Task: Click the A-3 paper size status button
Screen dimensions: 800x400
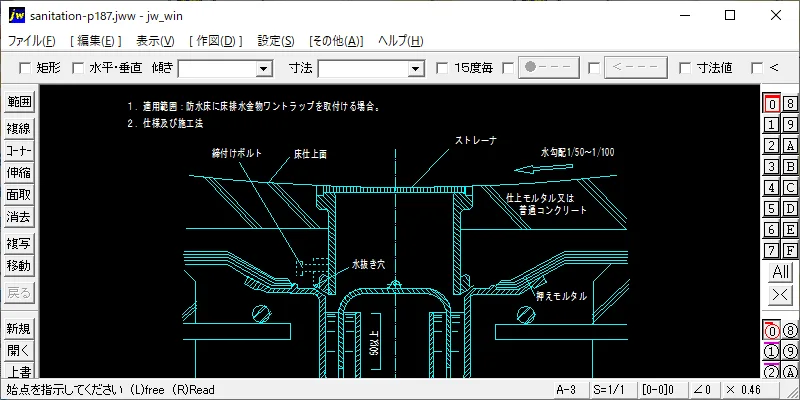Action: point(570,390)
